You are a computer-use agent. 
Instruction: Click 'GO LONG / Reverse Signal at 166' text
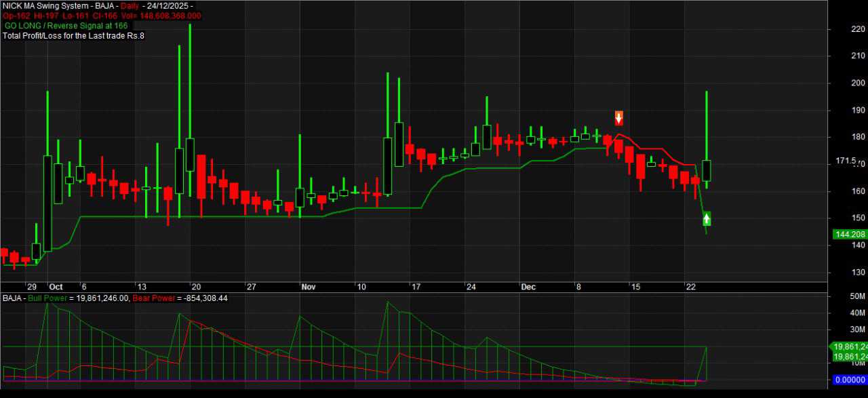[66, 25]
